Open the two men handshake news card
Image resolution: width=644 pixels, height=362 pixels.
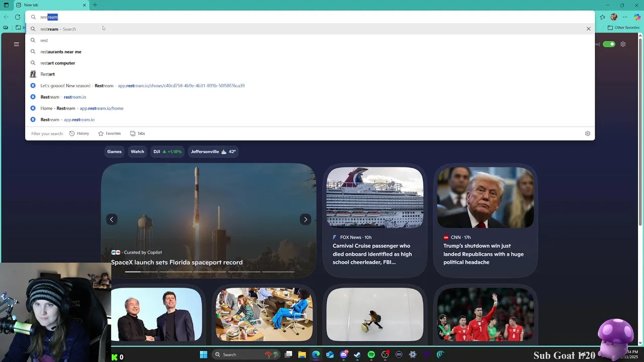pos(156,315)
